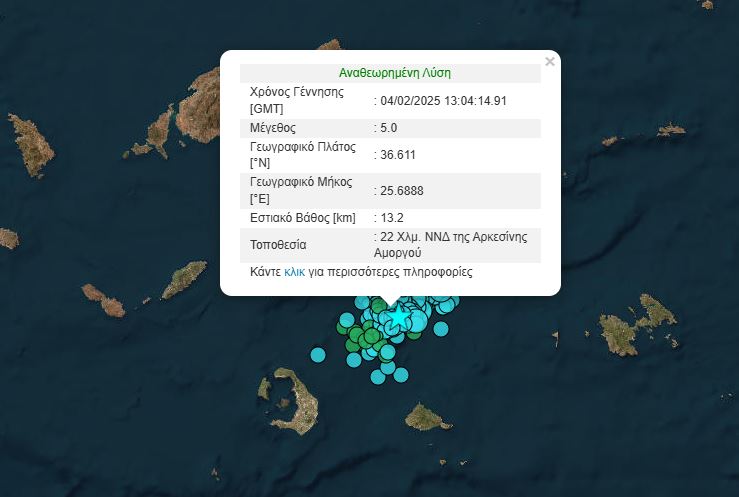Click the cyan marker at cluster's top-right edge

click(450, 300)
